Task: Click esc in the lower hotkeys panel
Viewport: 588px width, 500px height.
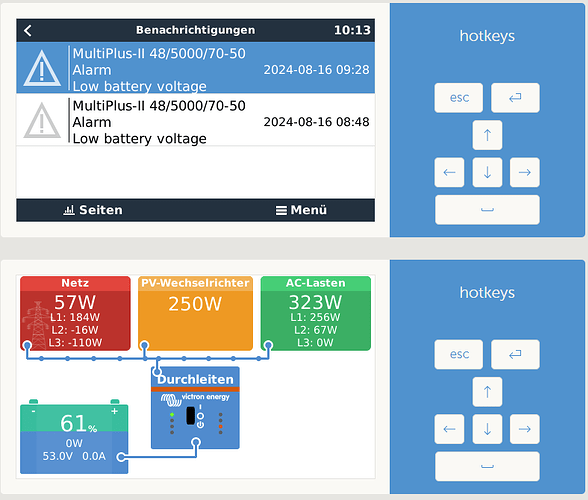Action: pos(459,354)
